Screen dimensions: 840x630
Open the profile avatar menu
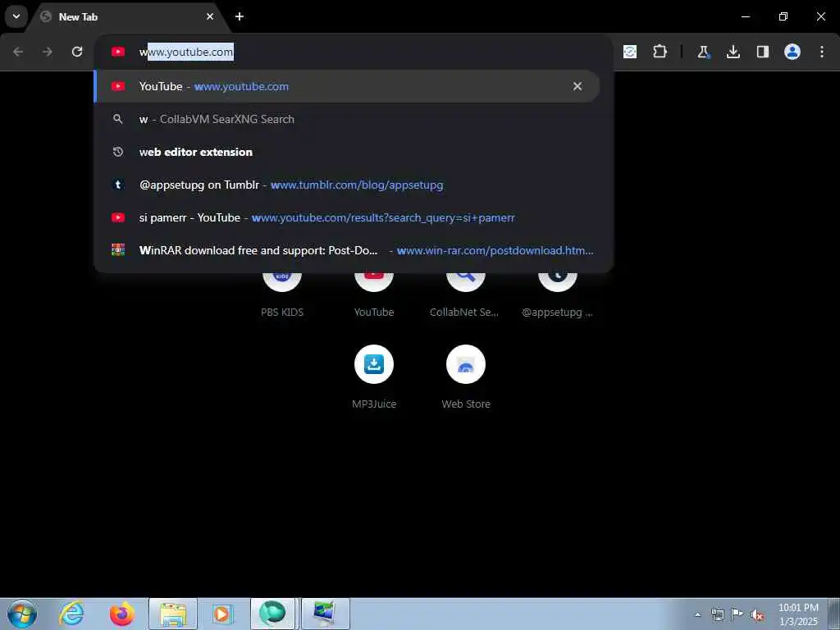tap(792, 52)
